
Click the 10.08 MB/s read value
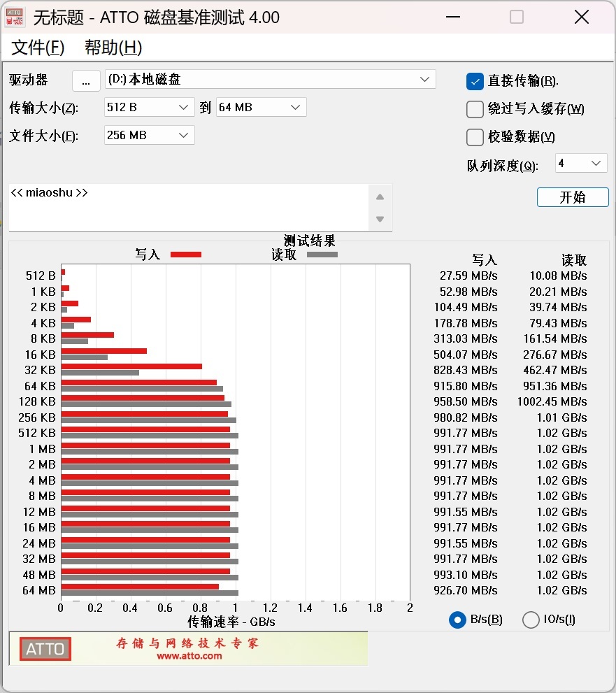[558, 276]
